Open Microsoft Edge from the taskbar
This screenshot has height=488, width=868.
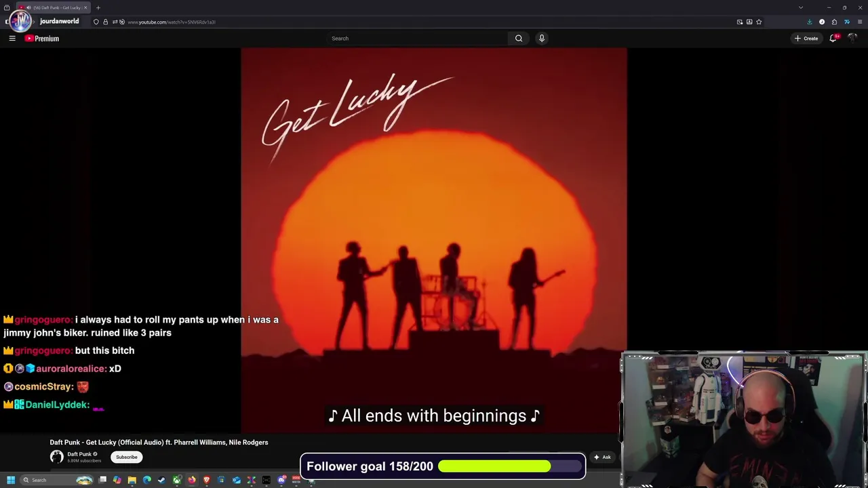click(147, 480)
